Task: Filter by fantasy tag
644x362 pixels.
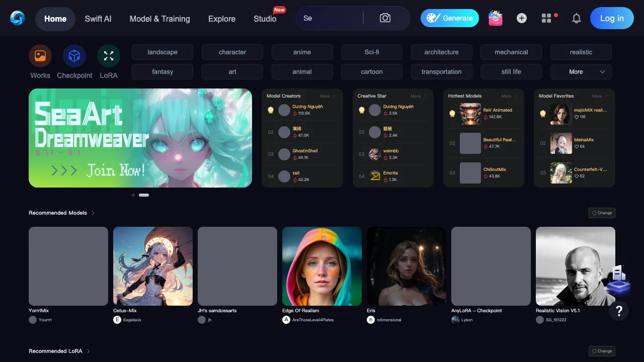Action: click(x=163, y=72)
